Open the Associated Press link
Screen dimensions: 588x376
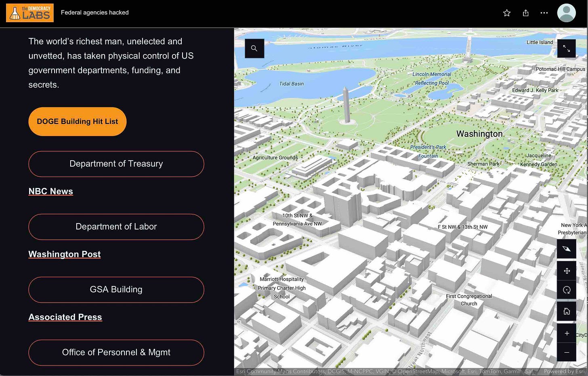tap(65, 317)
